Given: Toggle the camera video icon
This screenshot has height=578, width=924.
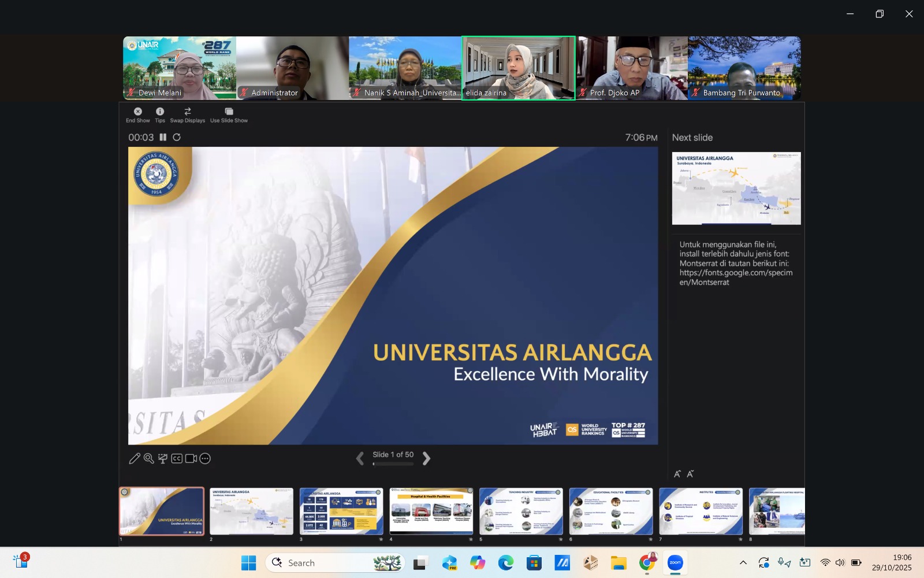Looking at the screenshot, I should [191, 458].
